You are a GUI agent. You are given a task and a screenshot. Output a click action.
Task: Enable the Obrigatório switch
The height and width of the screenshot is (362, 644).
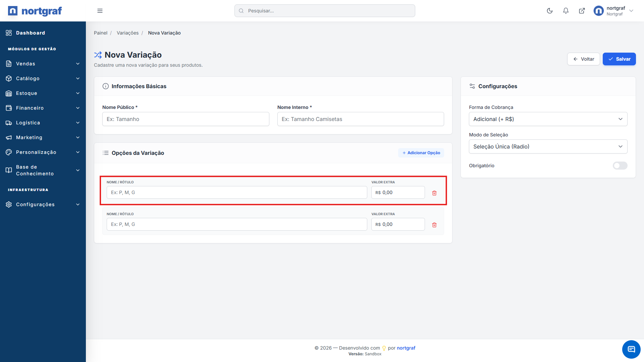[x=620, y=166]
